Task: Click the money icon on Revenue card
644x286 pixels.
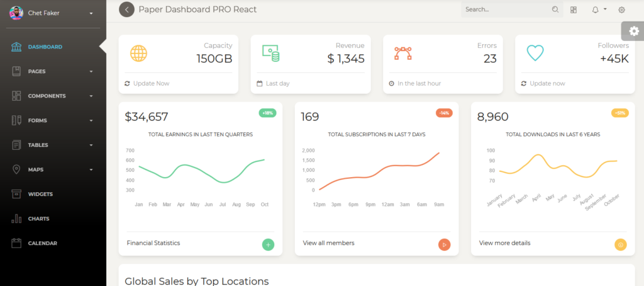Action: coord(270,53)
